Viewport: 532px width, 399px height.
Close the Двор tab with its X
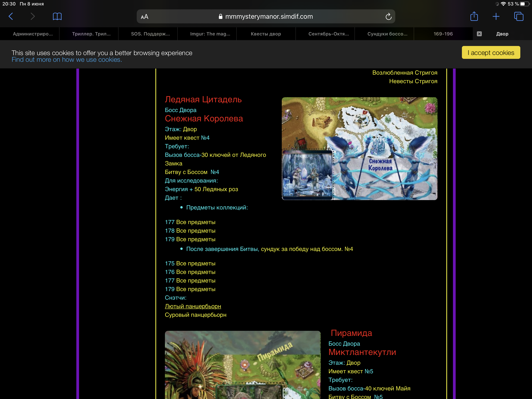479,34
